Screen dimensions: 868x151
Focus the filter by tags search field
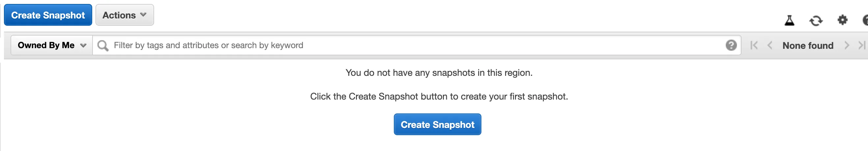point(404,45)
